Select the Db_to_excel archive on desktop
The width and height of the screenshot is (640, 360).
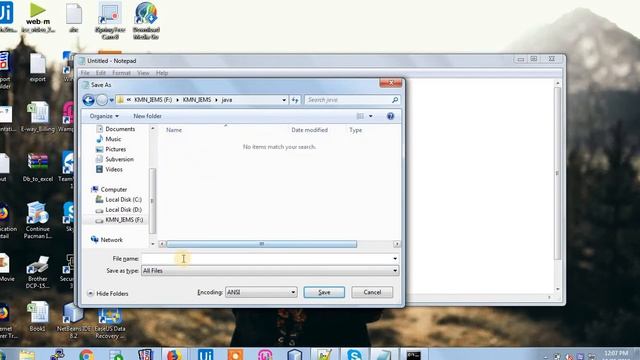click(x=38, y=167)
